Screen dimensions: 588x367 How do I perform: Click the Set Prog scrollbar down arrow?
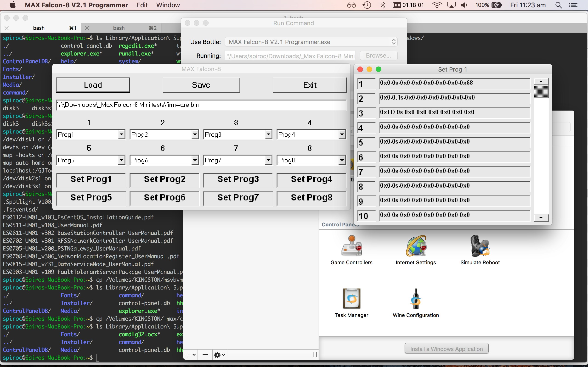[x=541, y=218]
